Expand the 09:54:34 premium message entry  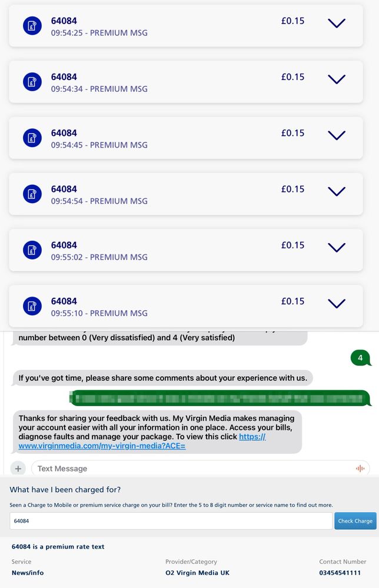337,79
